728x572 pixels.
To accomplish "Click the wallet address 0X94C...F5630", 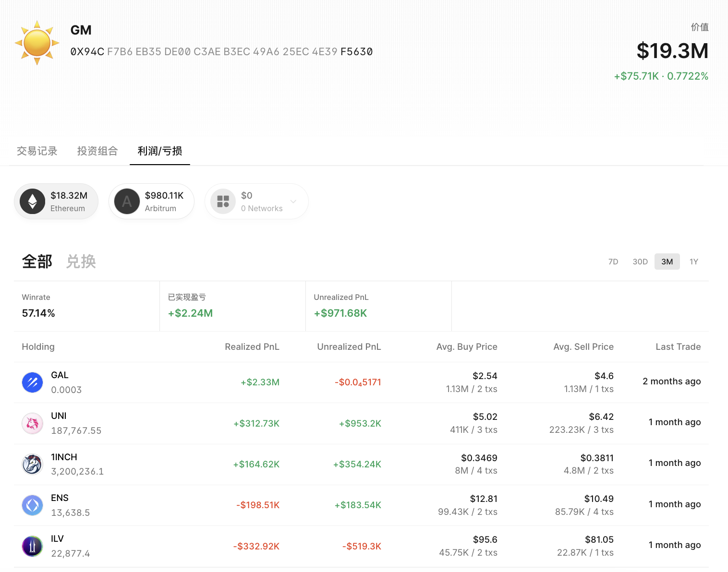I will [x=221, y=52].
